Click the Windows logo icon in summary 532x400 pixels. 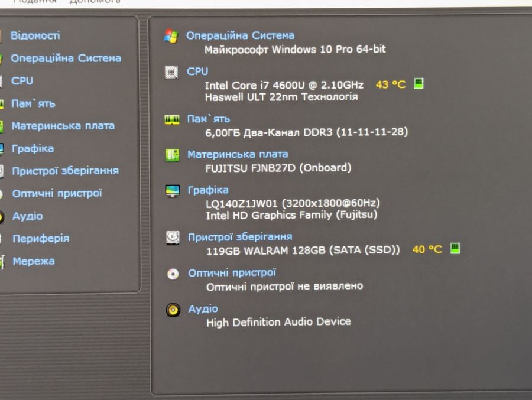171,36
